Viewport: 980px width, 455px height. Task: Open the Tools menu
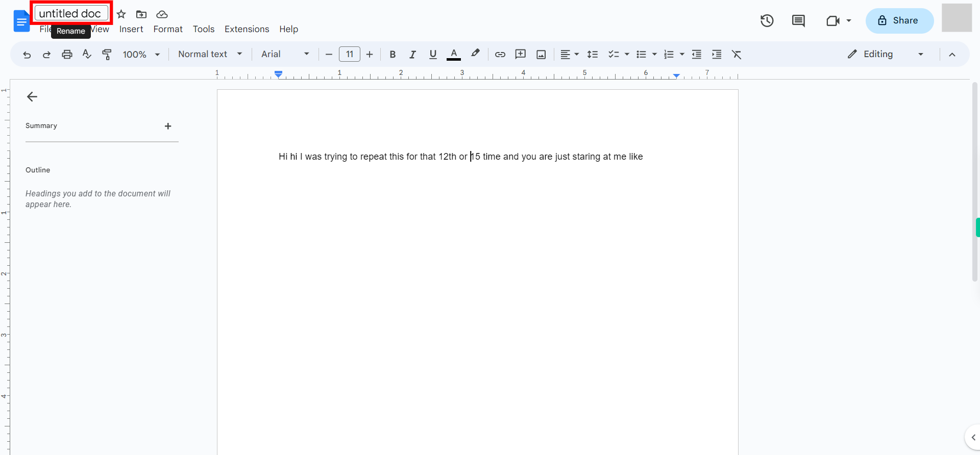click(x=204, y=29)
